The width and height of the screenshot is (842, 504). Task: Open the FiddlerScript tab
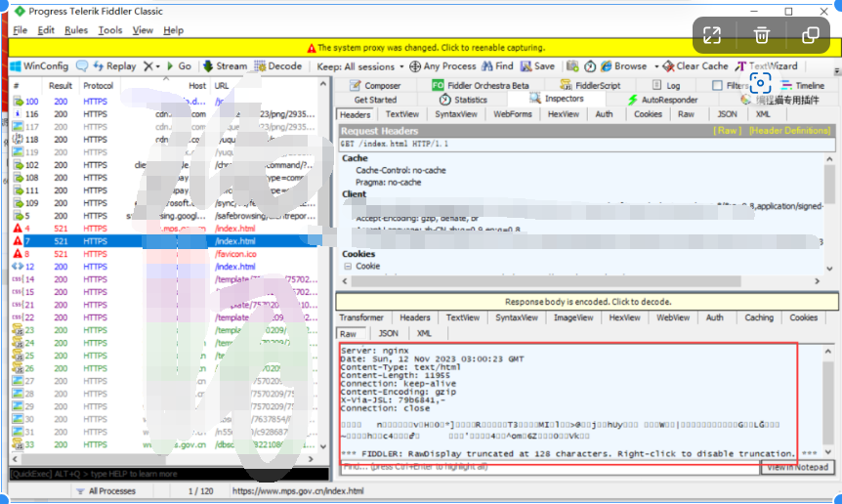[590, 85]
